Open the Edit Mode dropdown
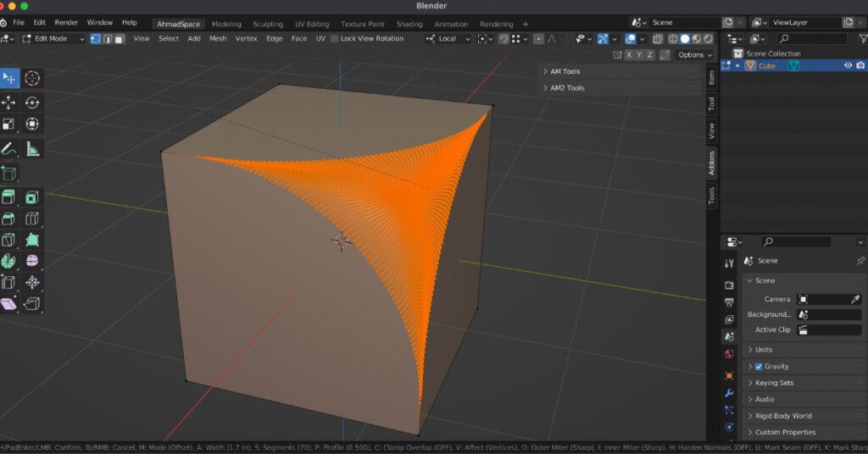 click(x=53, y=38)
